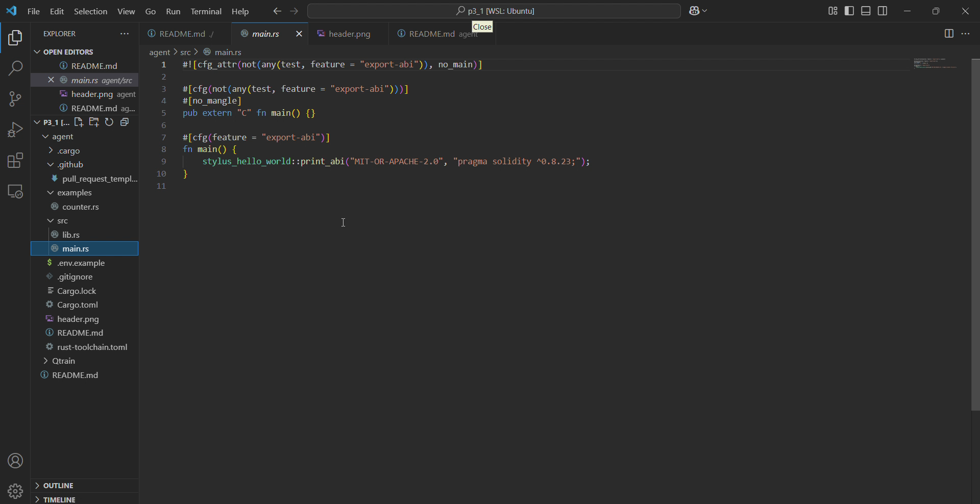Open the File menu
The height and width of the screenshot is (504, 980).
[34, 11]
